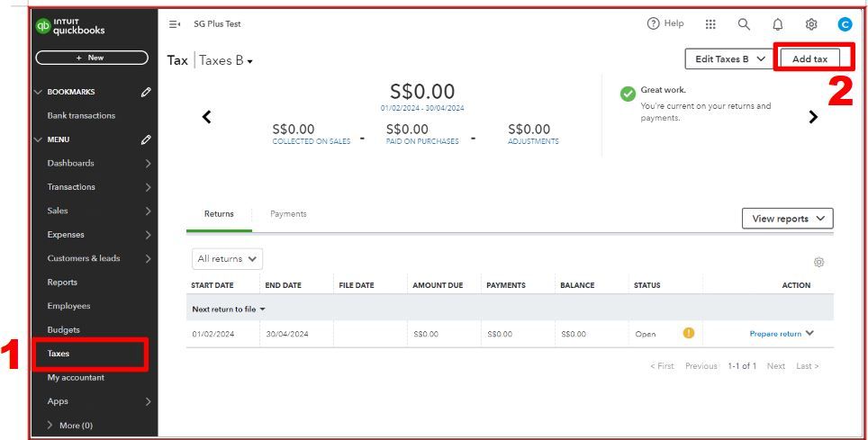Click the SG Plus Test company name
This screenshot has height=440, width=868.
tap(217, 24)
